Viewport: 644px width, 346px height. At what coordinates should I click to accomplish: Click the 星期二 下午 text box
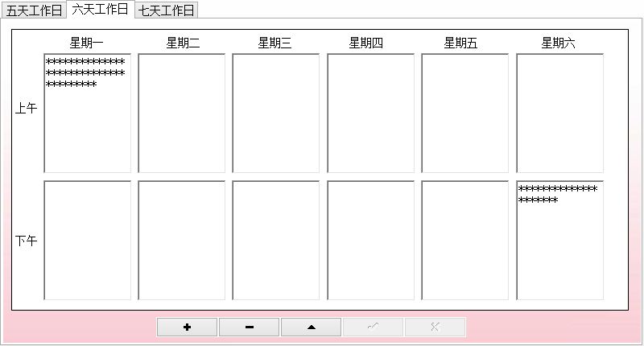click(182, 241)
